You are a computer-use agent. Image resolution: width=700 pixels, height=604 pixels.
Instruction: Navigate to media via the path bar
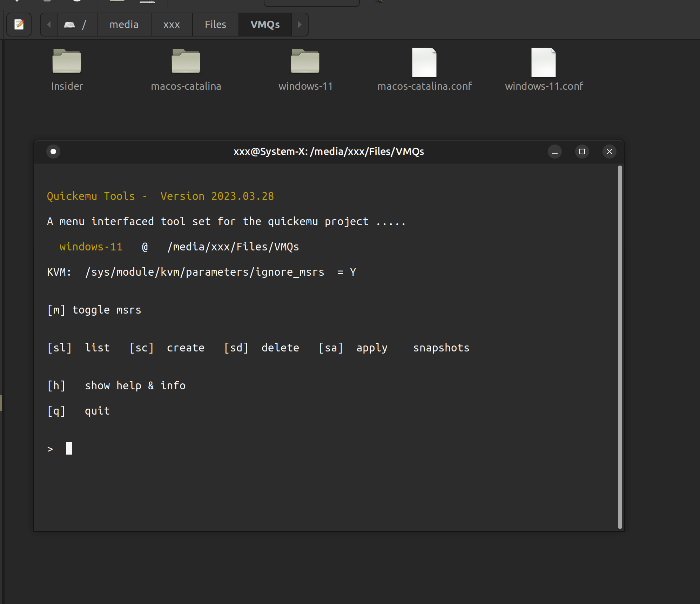click(124, 24)
